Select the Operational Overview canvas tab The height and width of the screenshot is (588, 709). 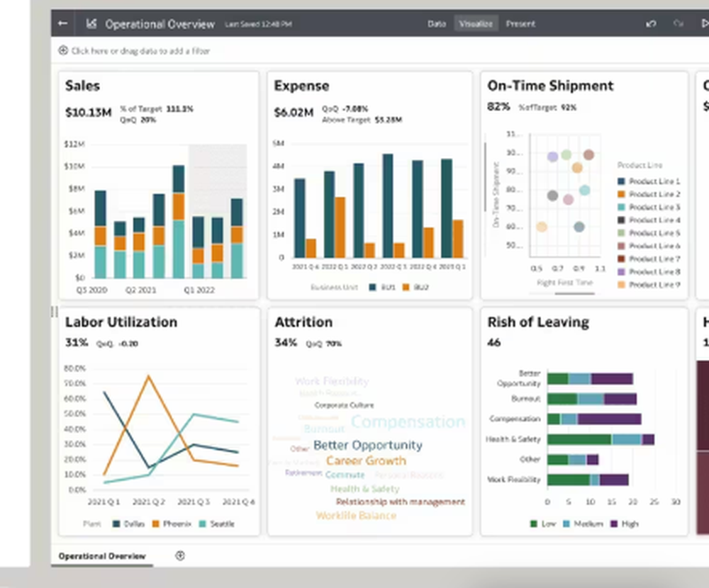click(x=102, y=556)
